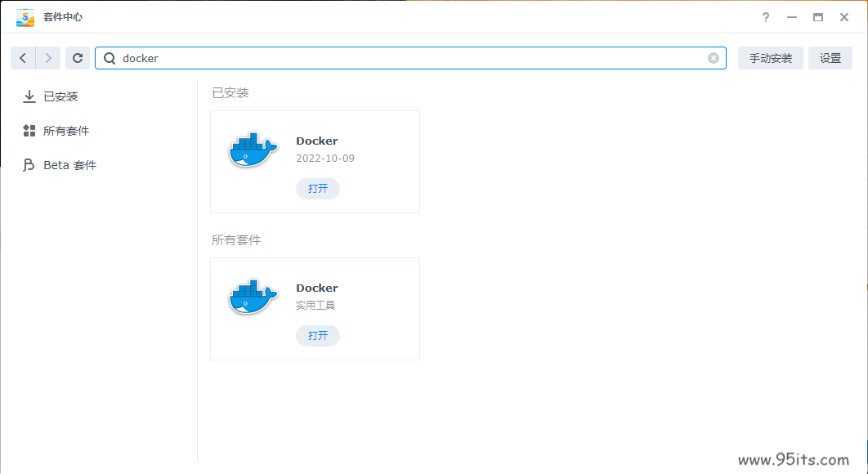Click the installed Docker title text
The width and height of the screenshot is (868, 474).
pos(316,141)
